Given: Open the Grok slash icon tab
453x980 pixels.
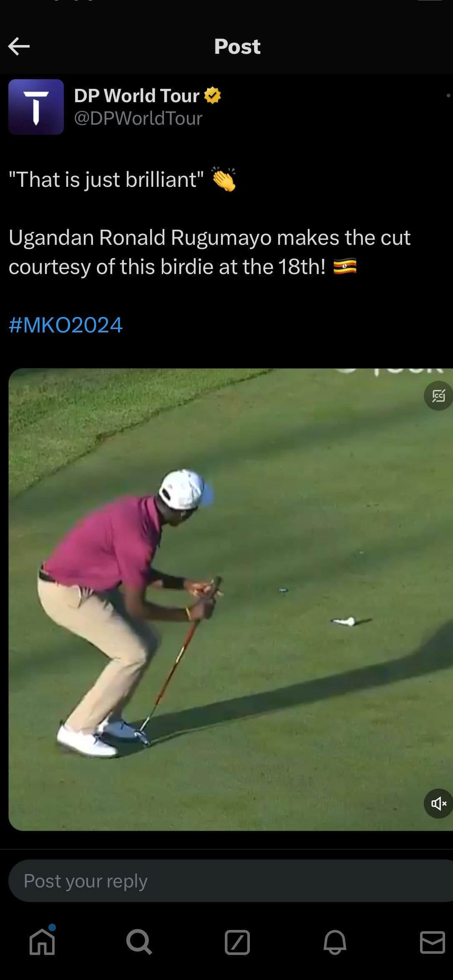Looking at the screenshot, I should point(237,942).
